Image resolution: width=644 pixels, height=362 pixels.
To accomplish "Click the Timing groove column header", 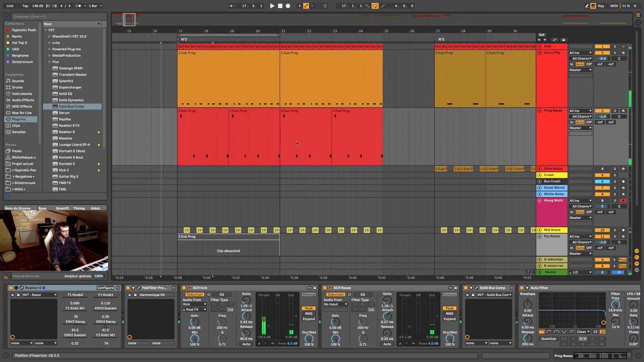I will [x=79, y=208].
